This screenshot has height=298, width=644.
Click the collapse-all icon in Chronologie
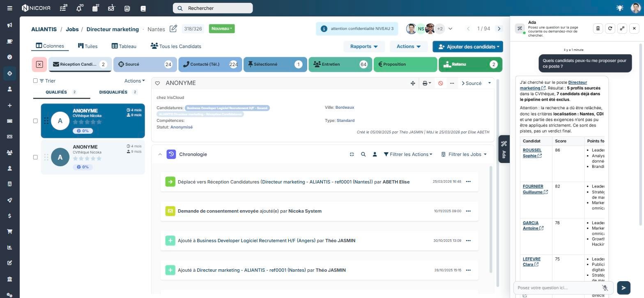(x=352, y=154)
